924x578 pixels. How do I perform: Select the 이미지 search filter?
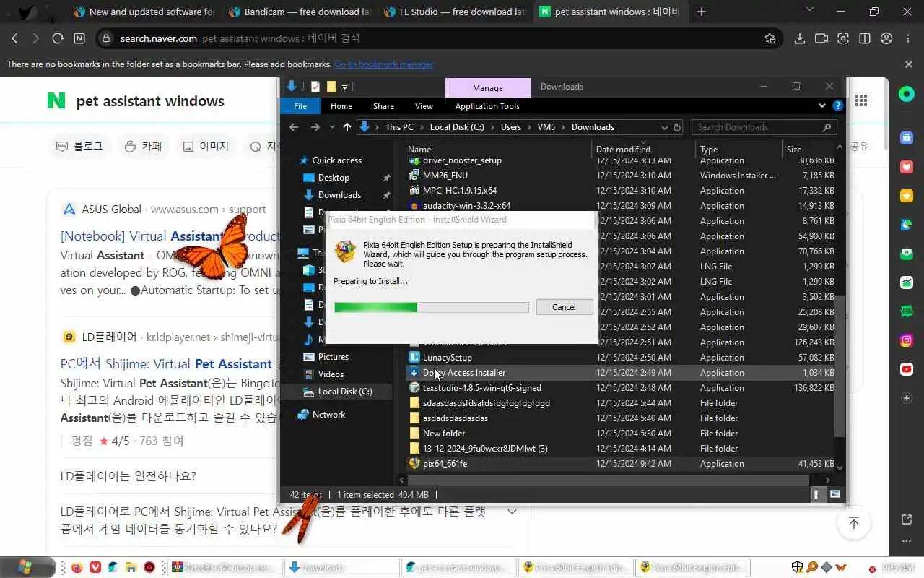click(206, 146)
